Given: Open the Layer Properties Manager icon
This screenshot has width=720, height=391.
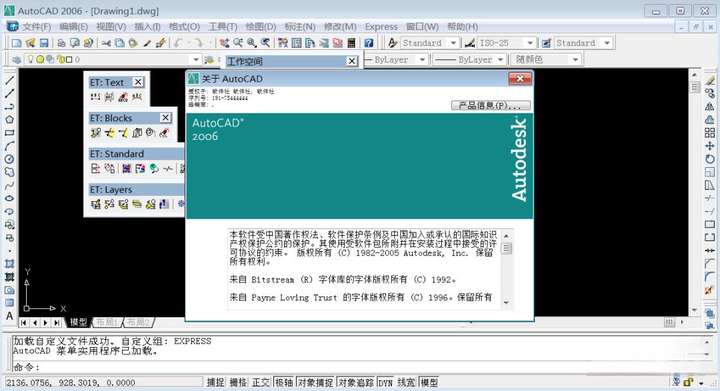Looking at the screenshot, I should click(17, 60).
